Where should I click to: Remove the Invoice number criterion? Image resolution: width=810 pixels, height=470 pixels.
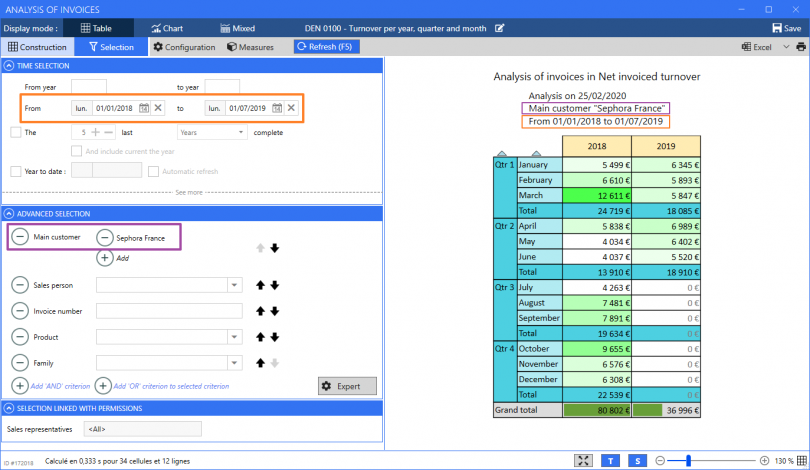20,311
